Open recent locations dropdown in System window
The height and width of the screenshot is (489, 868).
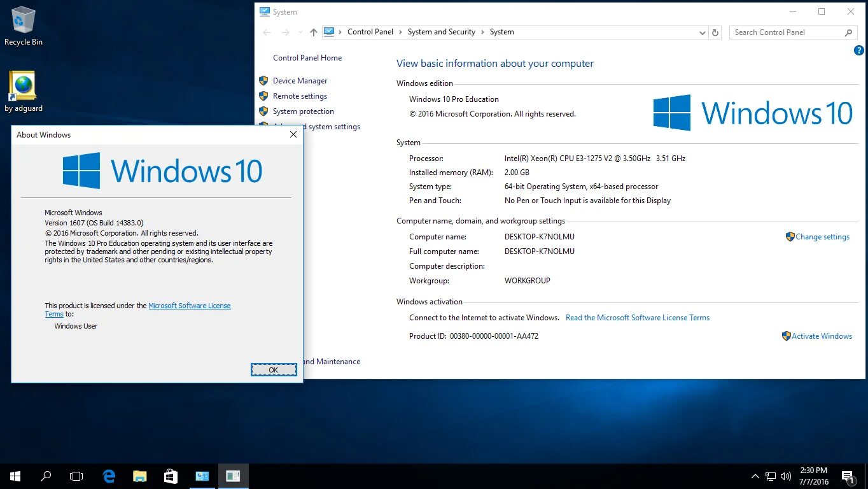(x=300, y=32)
